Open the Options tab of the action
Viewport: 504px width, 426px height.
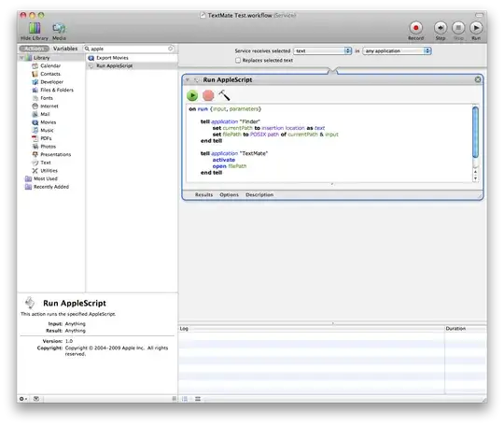pyautogui.click(x=230, y=194)
